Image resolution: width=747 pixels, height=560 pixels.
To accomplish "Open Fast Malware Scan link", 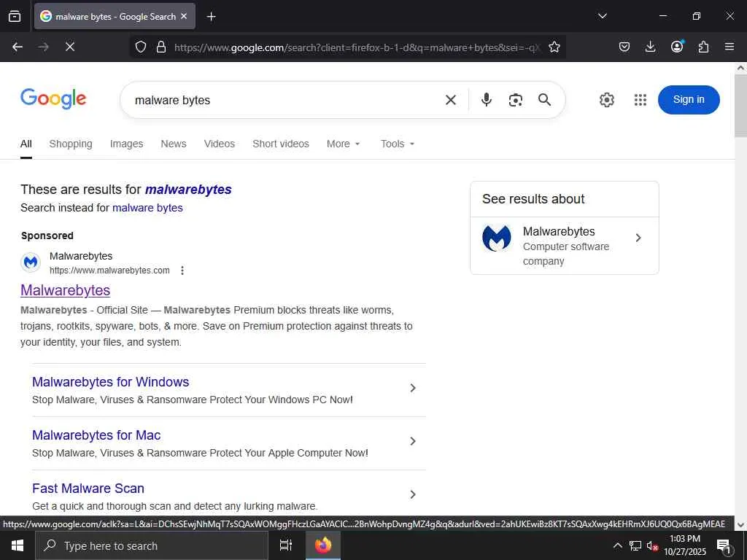I will [x=88, y=489].
